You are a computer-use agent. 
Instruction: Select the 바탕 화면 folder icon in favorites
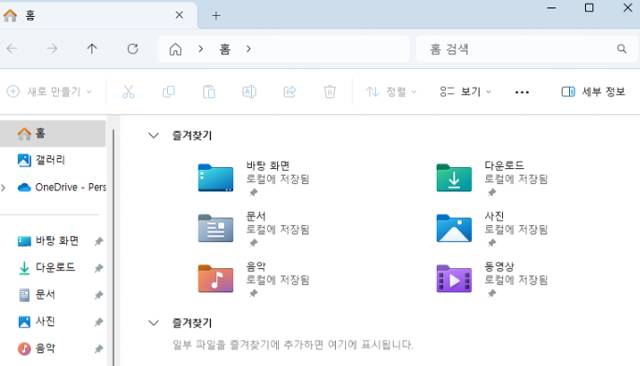216,178
